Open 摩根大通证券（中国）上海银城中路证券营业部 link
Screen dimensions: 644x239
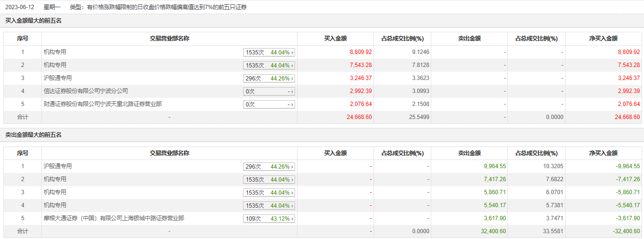coord(114,218)
